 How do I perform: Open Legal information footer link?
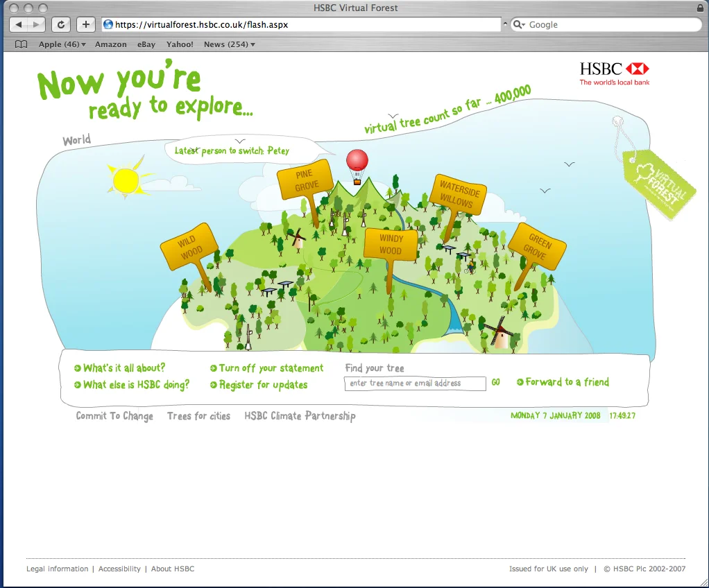58,569
